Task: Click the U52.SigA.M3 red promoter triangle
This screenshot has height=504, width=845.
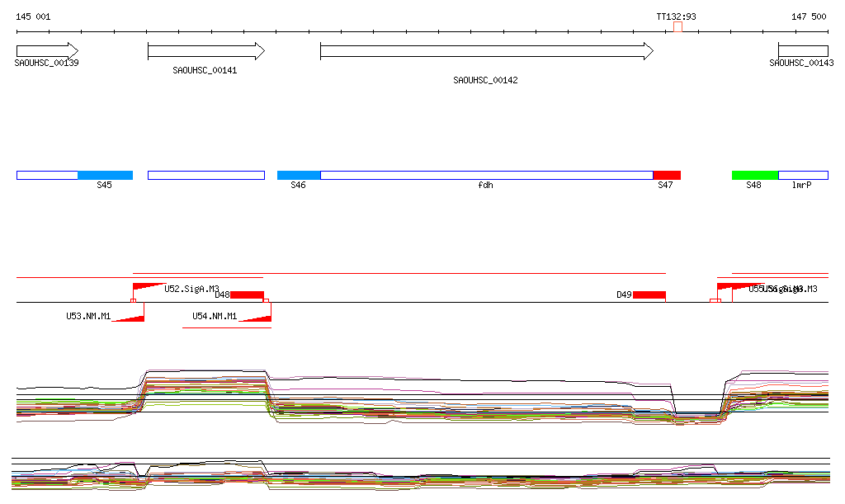Action: (148, 287)
